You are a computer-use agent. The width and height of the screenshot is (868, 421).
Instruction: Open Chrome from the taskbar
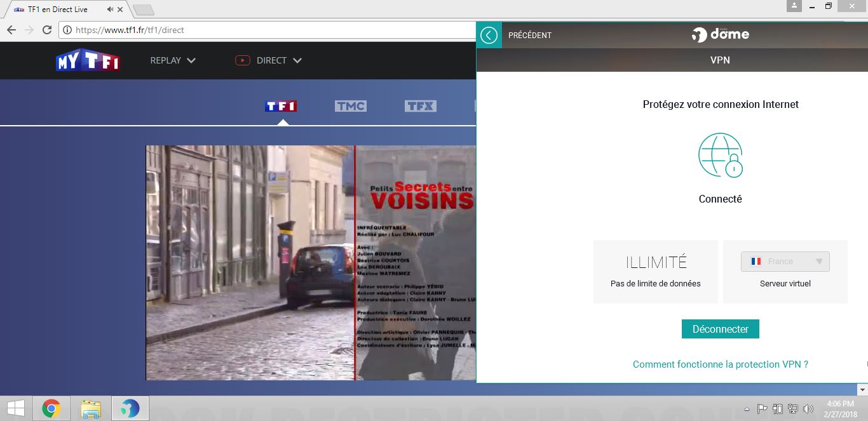(x=51, y=408)
